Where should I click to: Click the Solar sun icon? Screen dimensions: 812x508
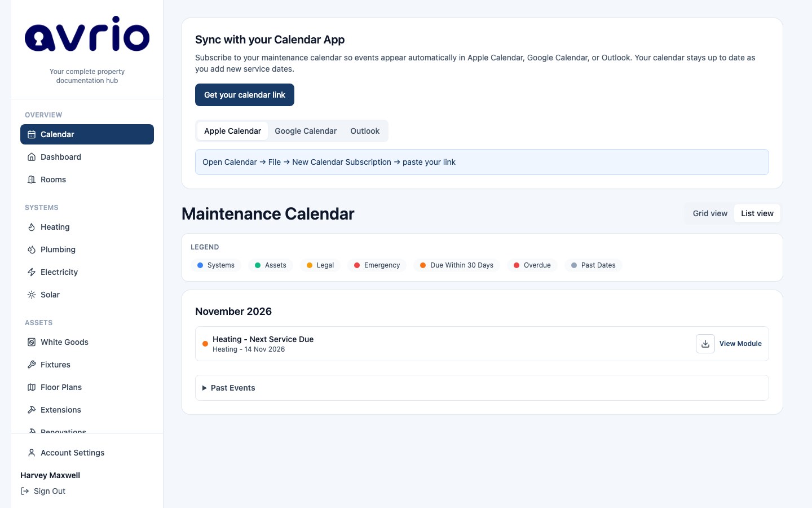tap(32, 295)
